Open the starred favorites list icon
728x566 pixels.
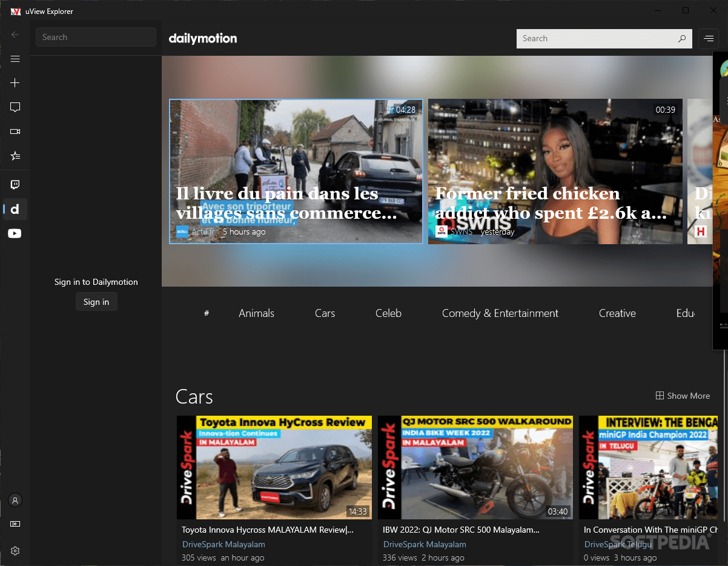(x=15, y=156)
